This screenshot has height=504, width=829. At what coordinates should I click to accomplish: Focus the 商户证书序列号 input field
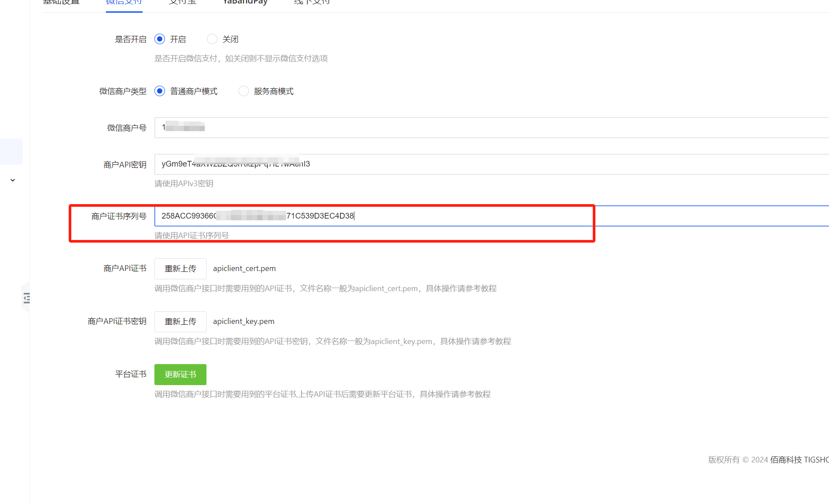tap(492, 216)
